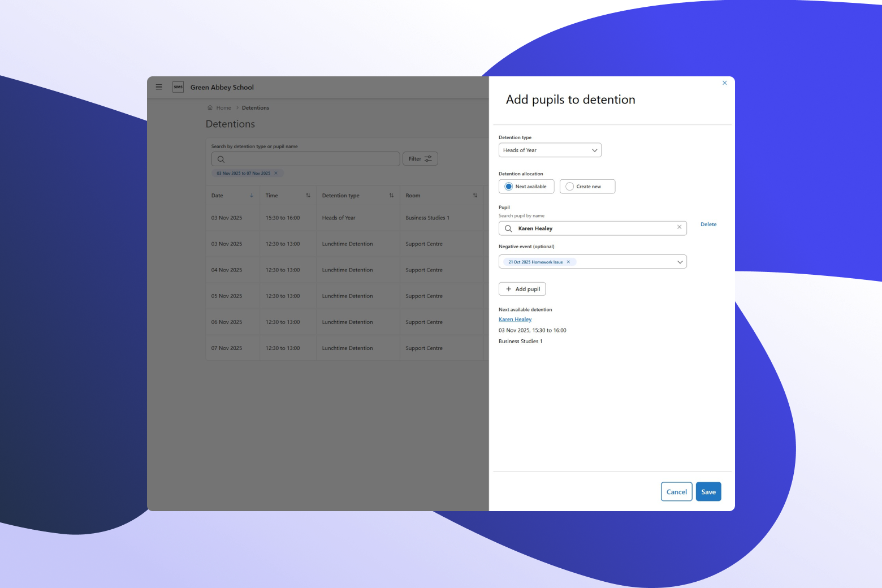The height and width of the screenshot is (588, 882).
Task: Clear the Karen Healey pupil search field
Action: pyautogui.click(x=679, y=227)
